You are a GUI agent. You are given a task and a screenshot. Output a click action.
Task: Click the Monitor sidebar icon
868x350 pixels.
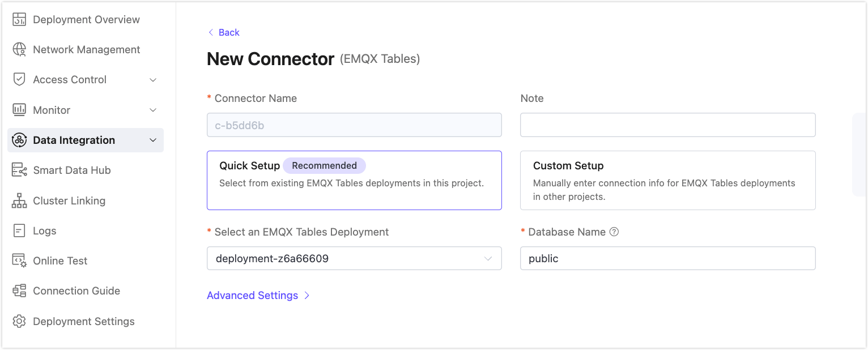click(x=19, y=110)
